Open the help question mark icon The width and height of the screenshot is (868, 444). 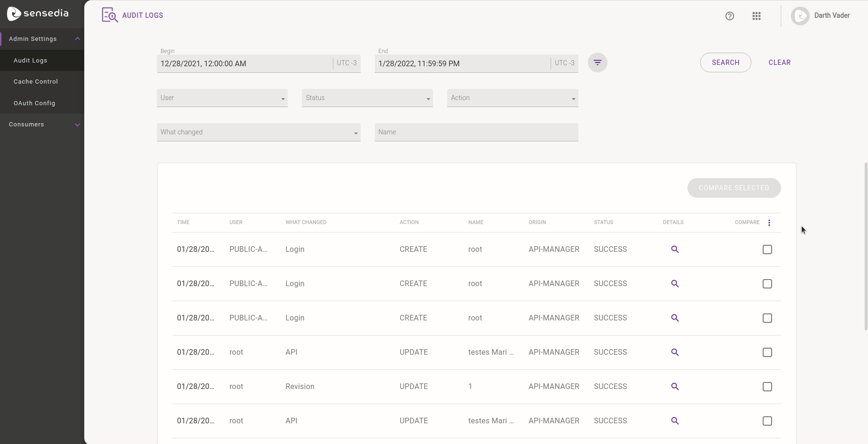pyautogui.click(x=730, y=16)
